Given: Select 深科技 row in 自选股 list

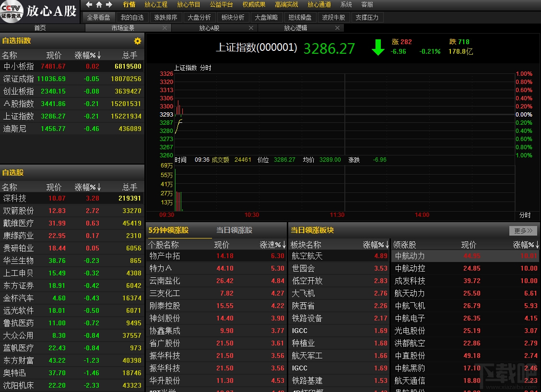Looking at the screenshot, I should tap(72, 198).
